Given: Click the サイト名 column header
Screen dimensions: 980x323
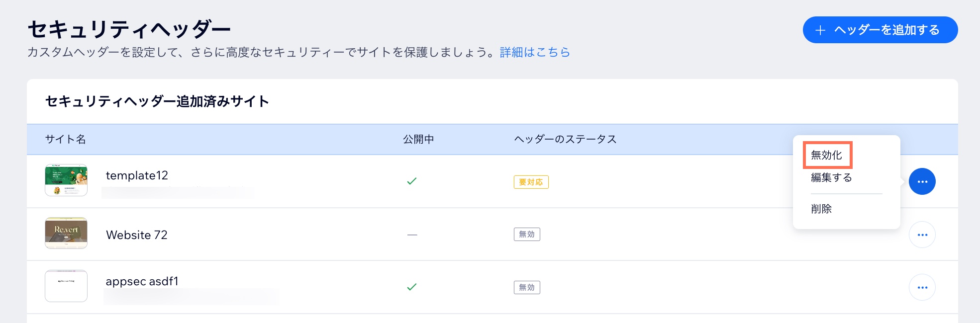Looking at the screenshot, I should 66,140.
